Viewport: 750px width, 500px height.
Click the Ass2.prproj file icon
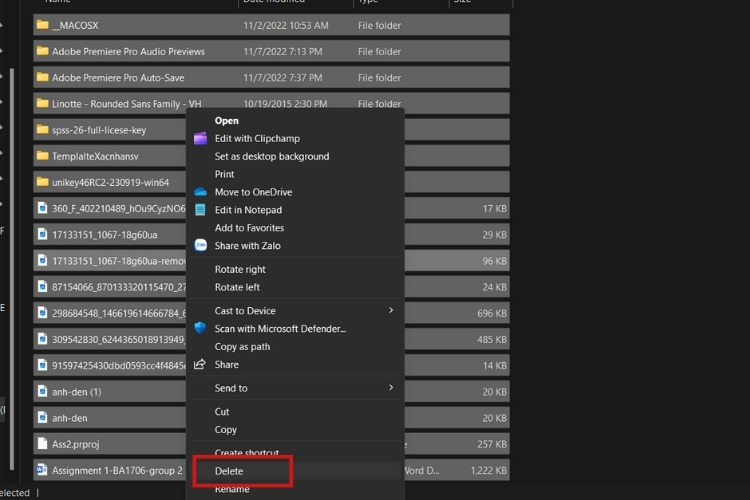click(42, 442)
